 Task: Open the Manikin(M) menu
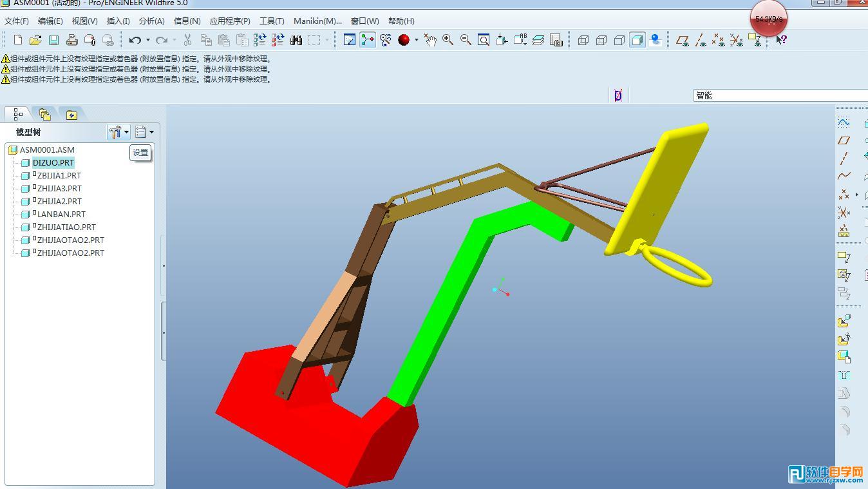pyautogui.click(x=317, y=21)
